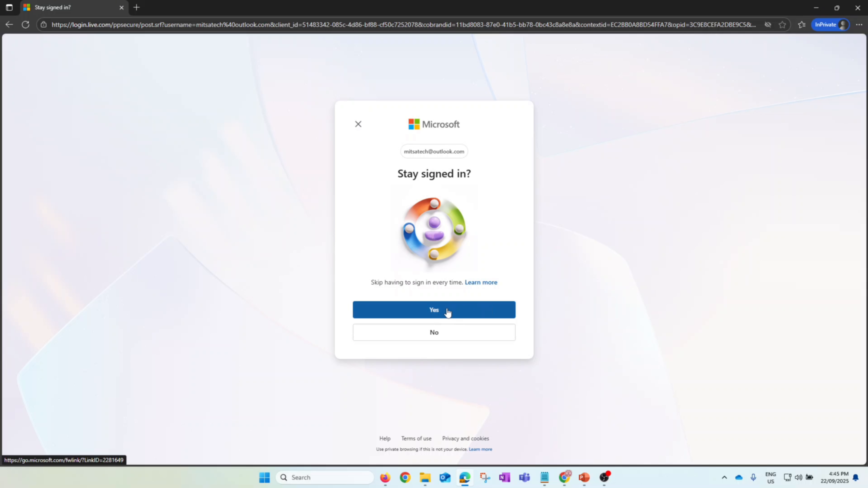This screenshot has height=488, width=868.
Task: Launch OBS Studio from the taskbar
Action: (604, 478)
